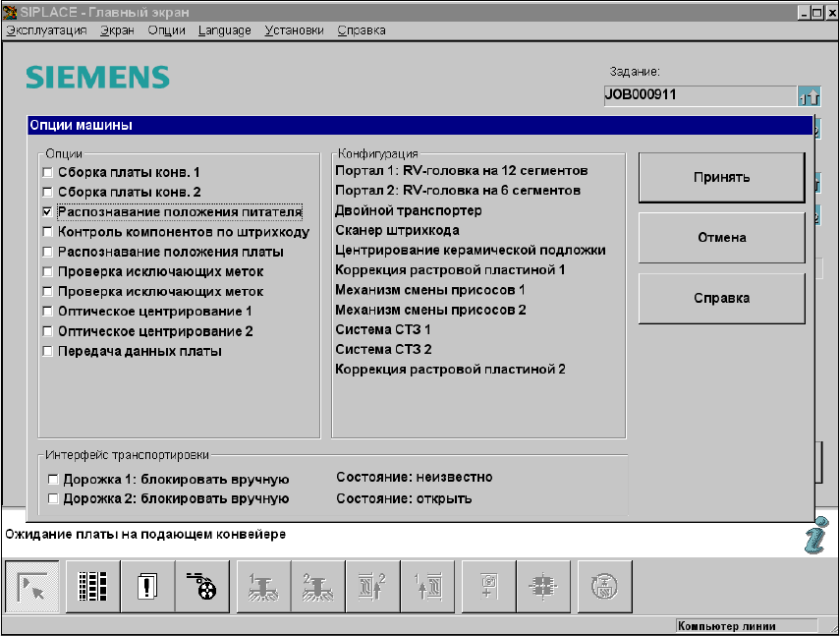Select Система СТЗ 2 entry
840x636 pixels.
click(383, 349)
